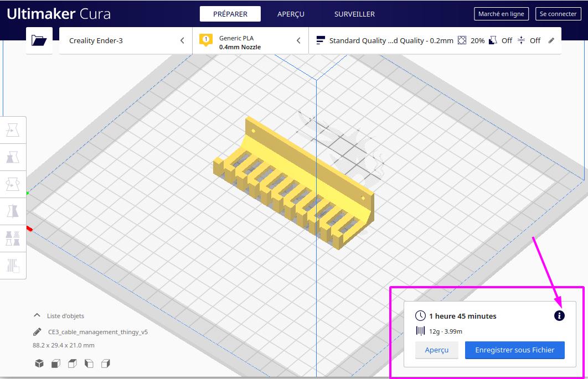The image size is (588, 379).
Task: Collapse the Liste d'objets panel
Action: pos(37,315)
